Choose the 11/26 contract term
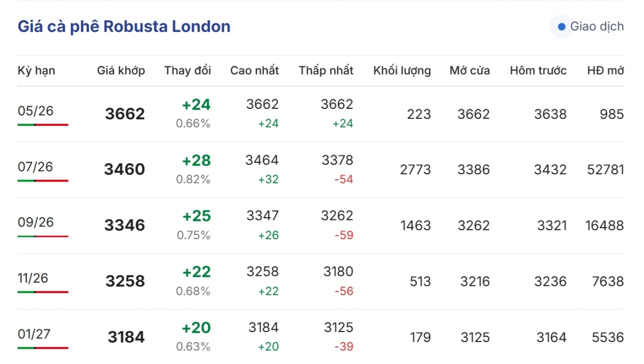 coord(33,278)
